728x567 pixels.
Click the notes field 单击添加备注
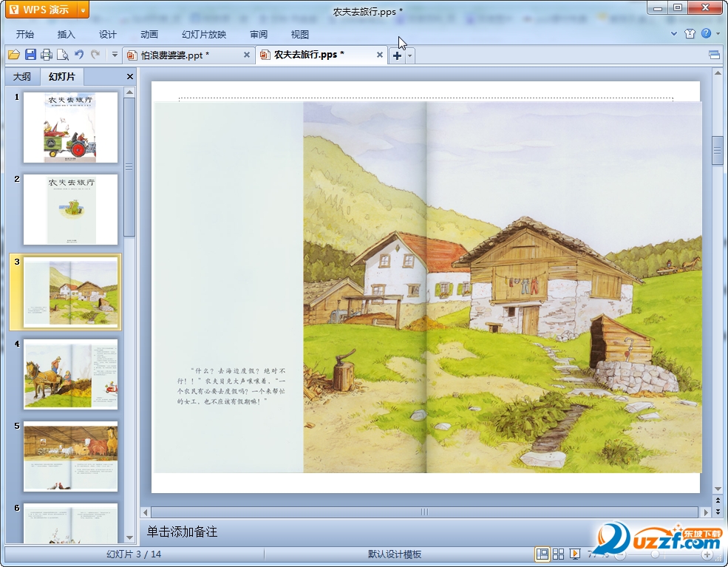tap(182, 532)
